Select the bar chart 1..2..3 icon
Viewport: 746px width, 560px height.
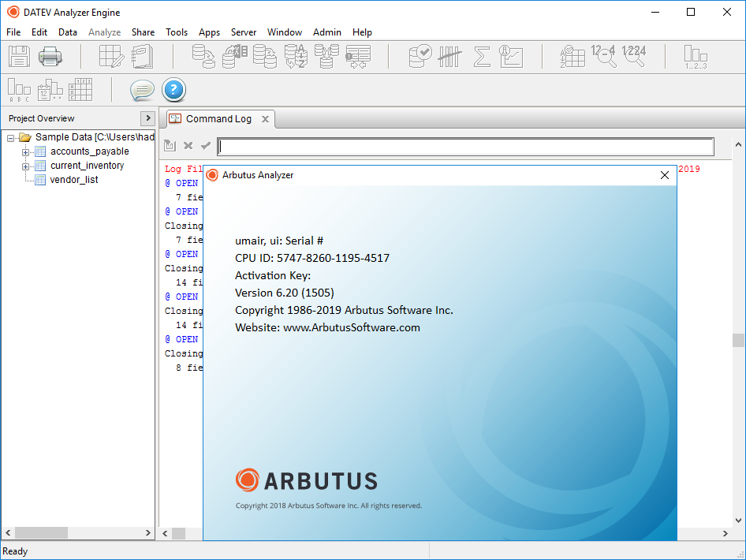pyautogui.click(x=695, y=56)
